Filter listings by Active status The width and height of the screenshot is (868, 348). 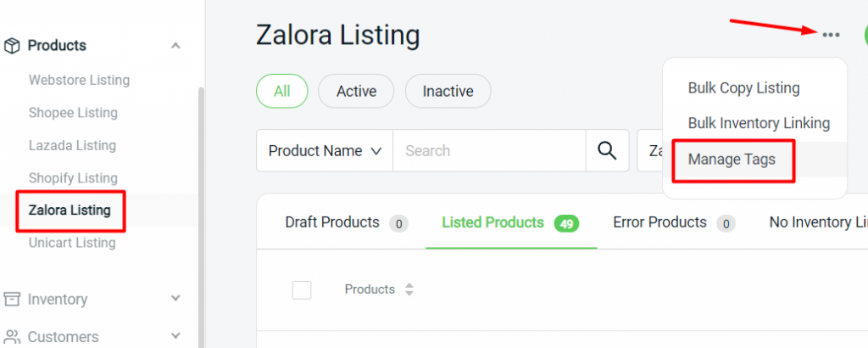tap(356, 91)
